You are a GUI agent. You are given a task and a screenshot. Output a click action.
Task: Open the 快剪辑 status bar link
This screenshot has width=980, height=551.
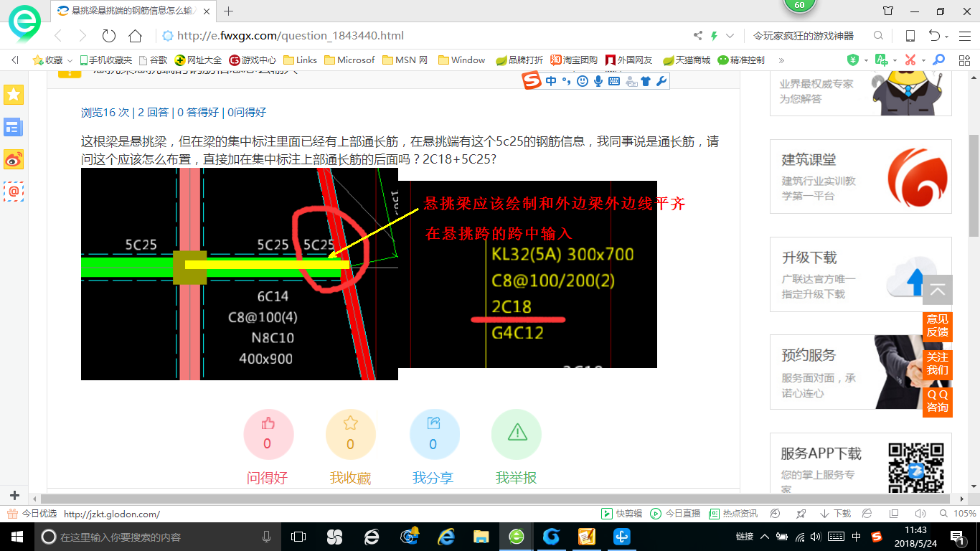pyautogui.click(x=621, y=514)
